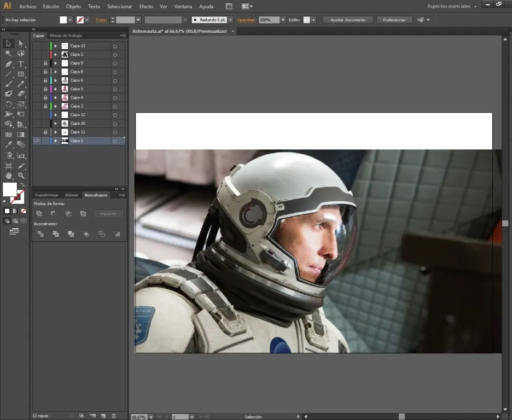Expand the Capa 10 layer contents
Image resolution: width=512 pixels, height=420 pixels.
coord(55,124)
